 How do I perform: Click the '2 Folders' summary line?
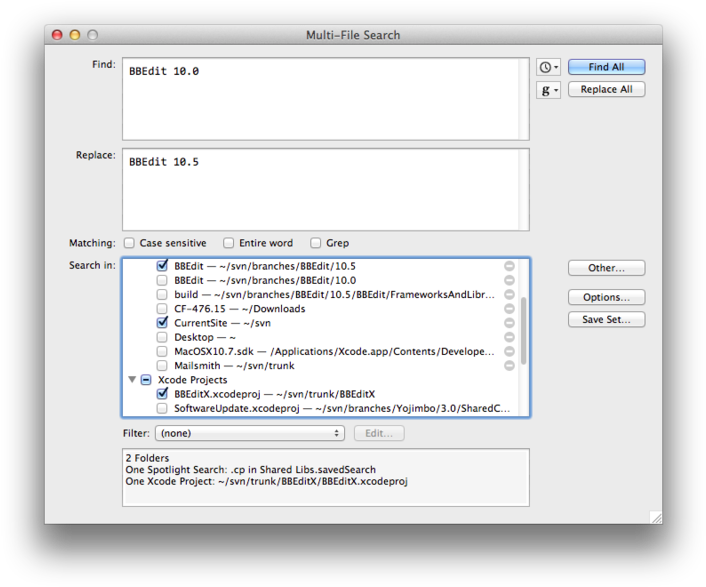pos(147,458)
